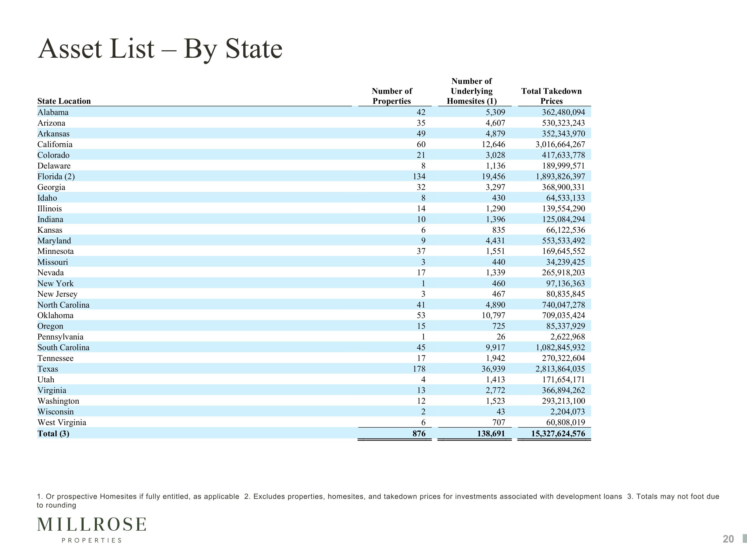Click the South Carolina takedown price

pyautogui.click(x=560, y=347)
